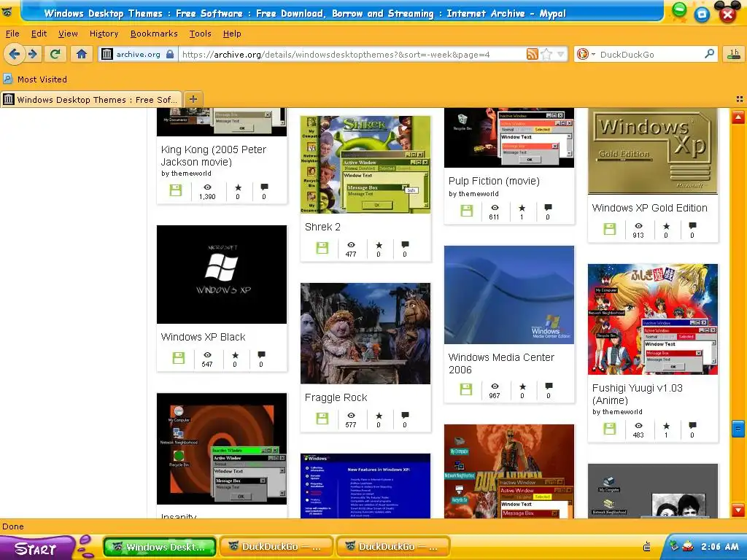Click the Windows Media Center blue thumbnail

pos(508,295)
